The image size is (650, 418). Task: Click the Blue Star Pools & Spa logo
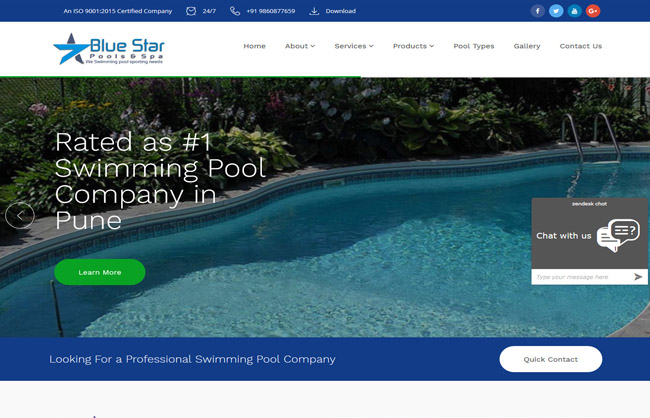tap(109, 49)
